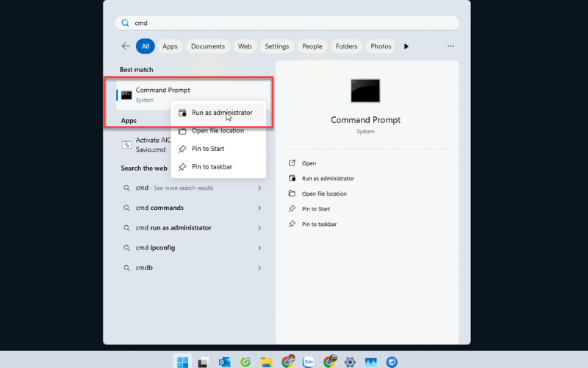This screenshot has height=368, width=588.
Task: Open File Explorer from the taskbar
Action: point(266,362)
